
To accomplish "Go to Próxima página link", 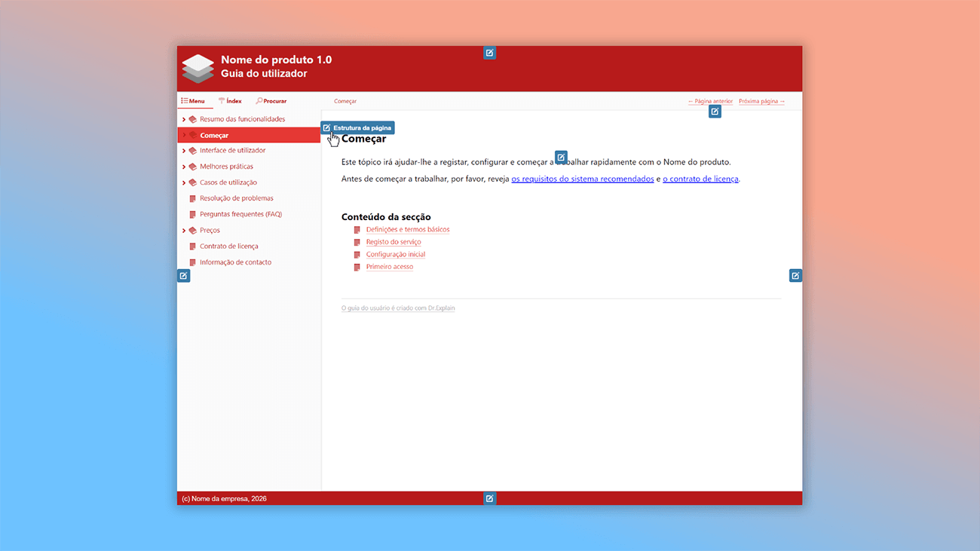I will click(761, 101).
